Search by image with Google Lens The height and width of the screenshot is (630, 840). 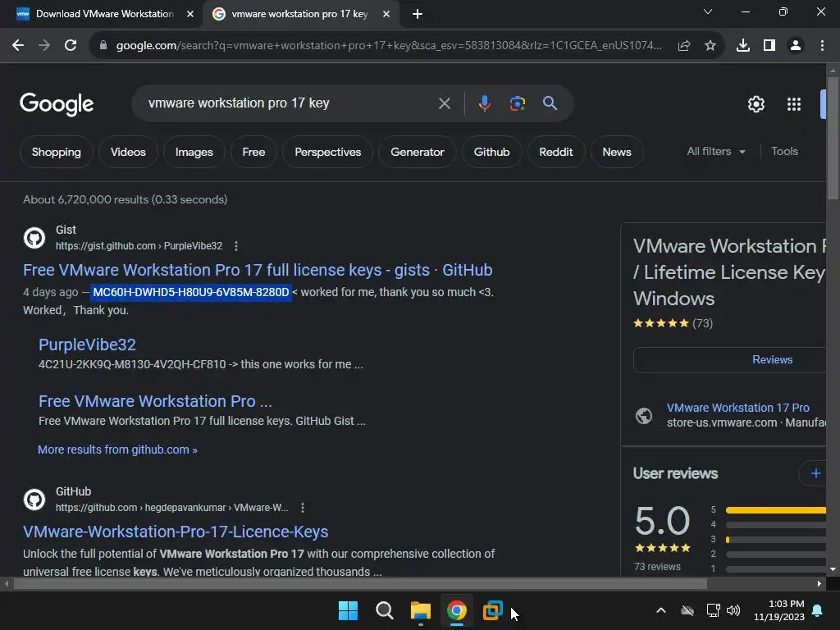point(518,103)
